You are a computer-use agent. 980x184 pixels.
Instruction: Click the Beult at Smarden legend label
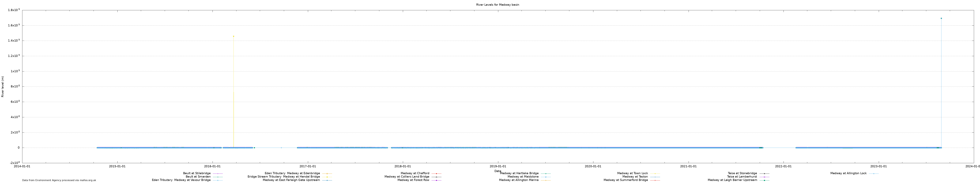coord(198,177)
